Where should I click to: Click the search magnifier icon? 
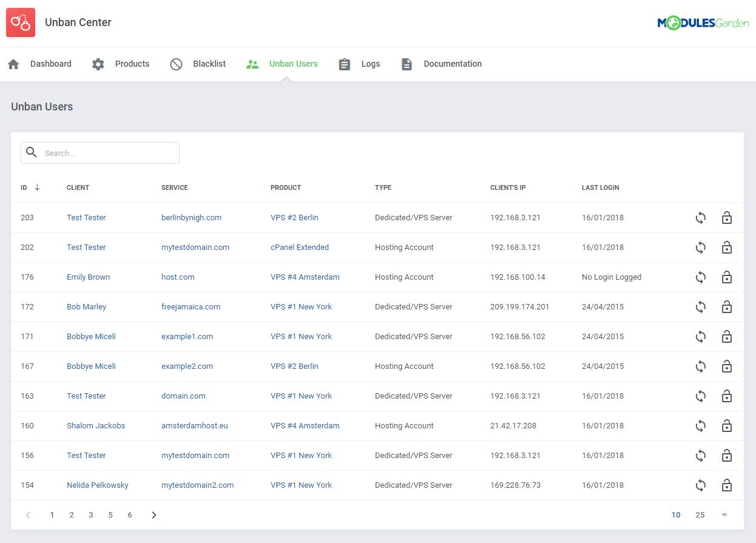32,152
